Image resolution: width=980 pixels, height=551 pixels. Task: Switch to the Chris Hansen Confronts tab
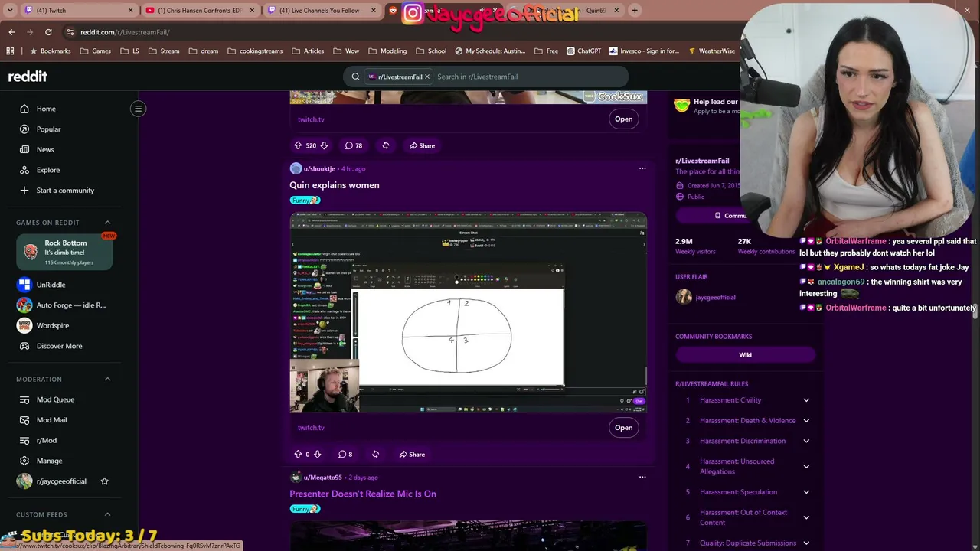click(199, 11)
